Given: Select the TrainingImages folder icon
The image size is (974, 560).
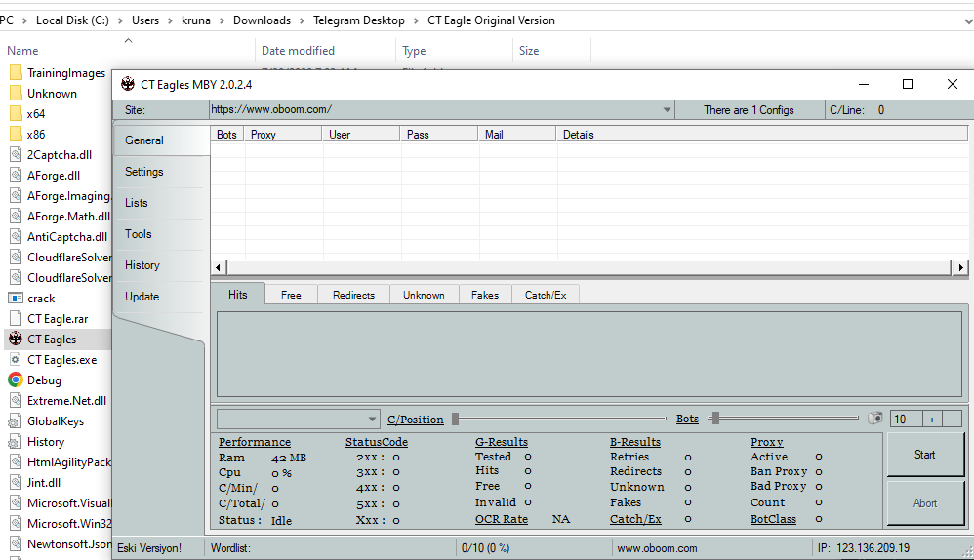Looking at the screenshot, I should (x=16, y=73).
